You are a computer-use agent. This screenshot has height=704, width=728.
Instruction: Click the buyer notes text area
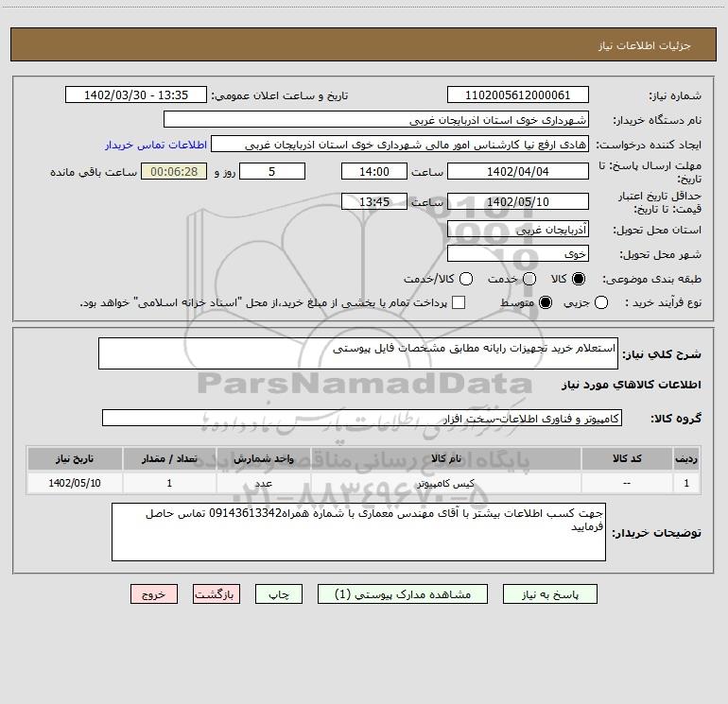358,532
